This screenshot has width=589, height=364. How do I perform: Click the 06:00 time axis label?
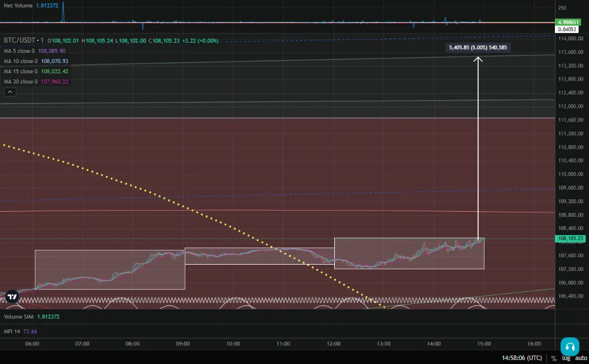click(x=32, y=344)
